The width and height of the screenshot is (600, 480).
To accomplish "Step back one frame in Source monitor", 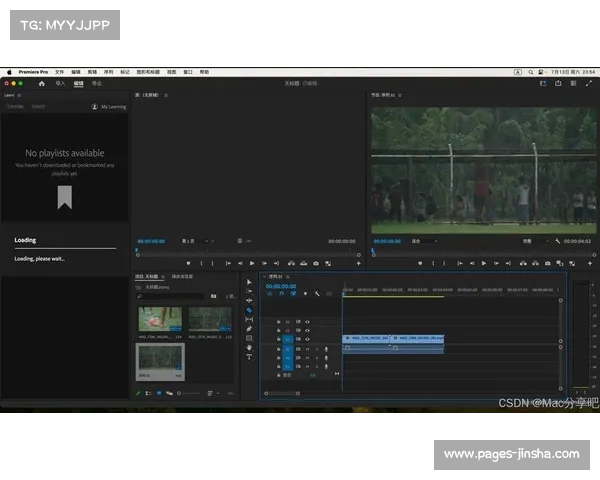I will (240, 263).
